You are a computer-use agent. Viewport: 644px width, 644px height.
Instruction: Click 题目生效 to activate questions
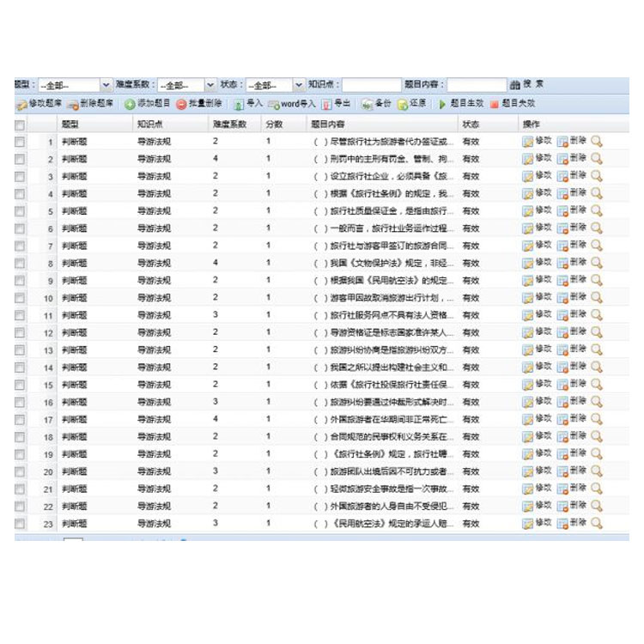click(461, 104)
